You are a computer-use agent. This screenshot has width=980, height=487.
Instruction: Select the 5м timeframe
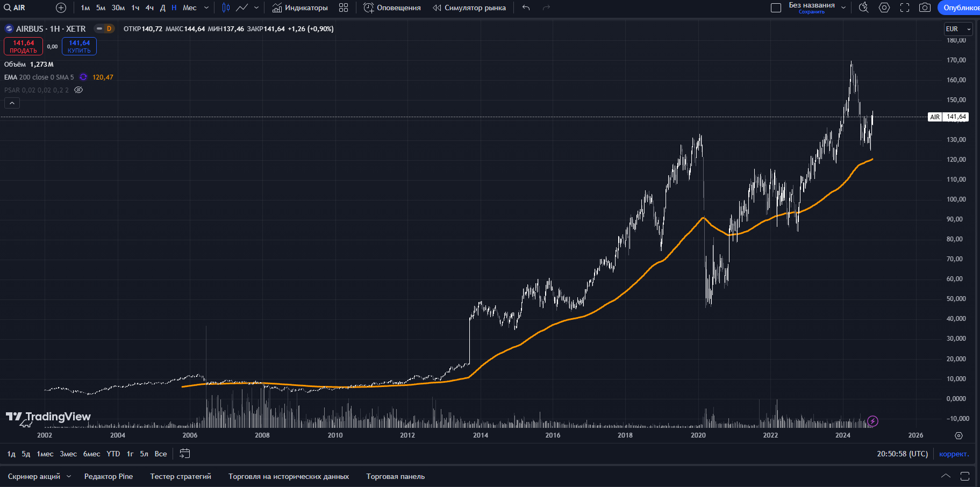pyautogui.click(x=101, y=8)
